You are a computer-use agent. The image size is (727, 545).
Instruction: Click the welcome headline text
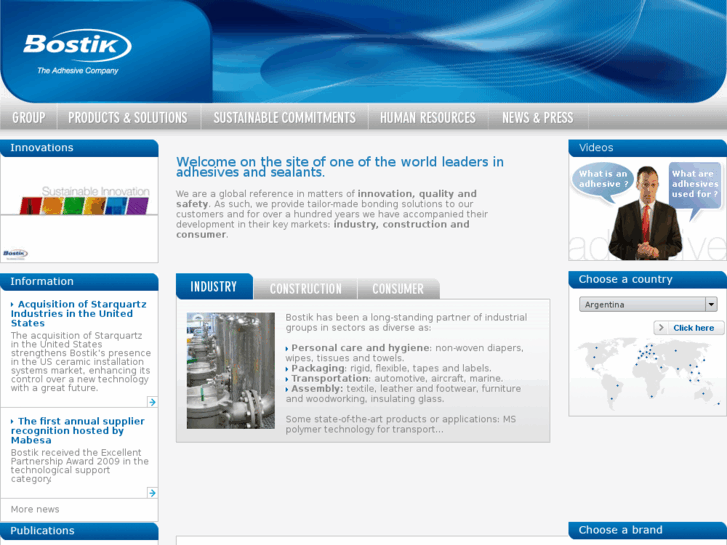click(340, 167)
